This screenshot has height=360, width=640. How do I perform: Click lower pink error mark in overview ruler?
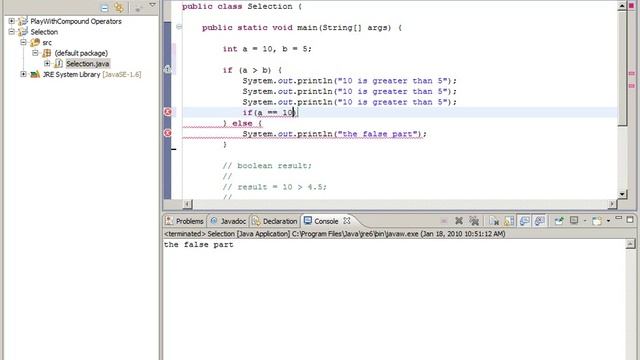[631, 86]
